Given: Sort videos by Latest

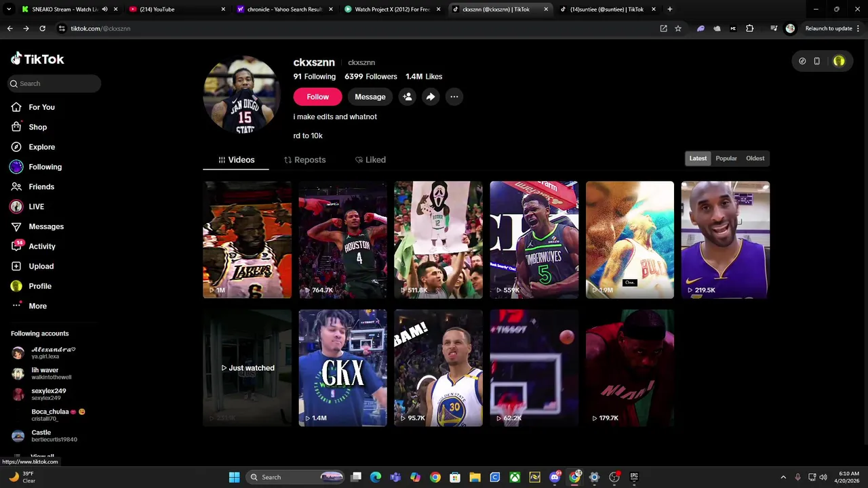Looking at the screenshot, I should 698,159.
